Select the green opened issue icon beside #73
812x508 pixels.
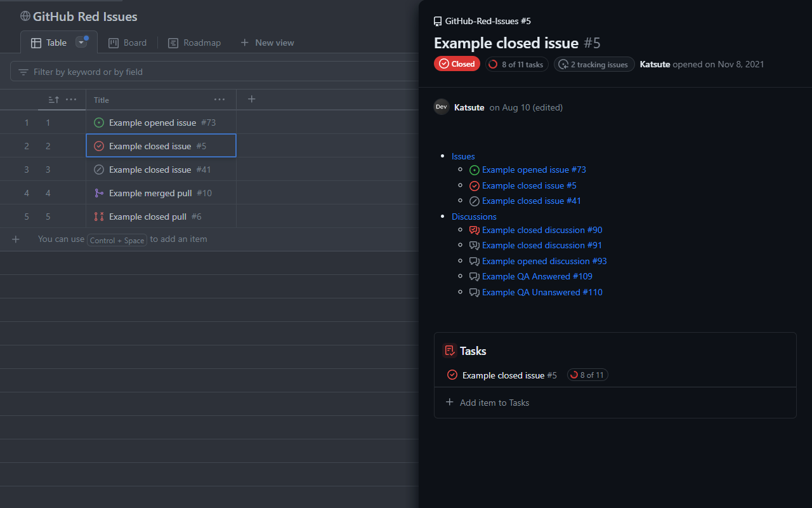click(x=99, y=122)
